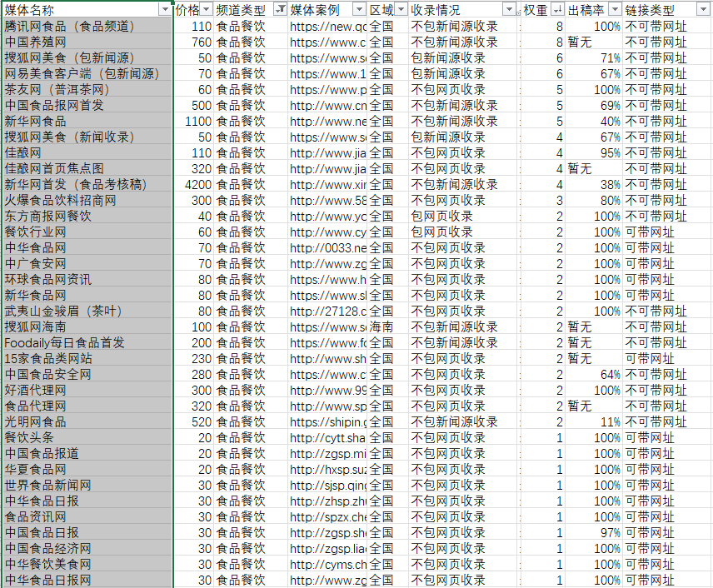Select the 64% 出稿率 cell
Image resolution: width=713 pixels, height=588 pixels.
click(594, 375)
